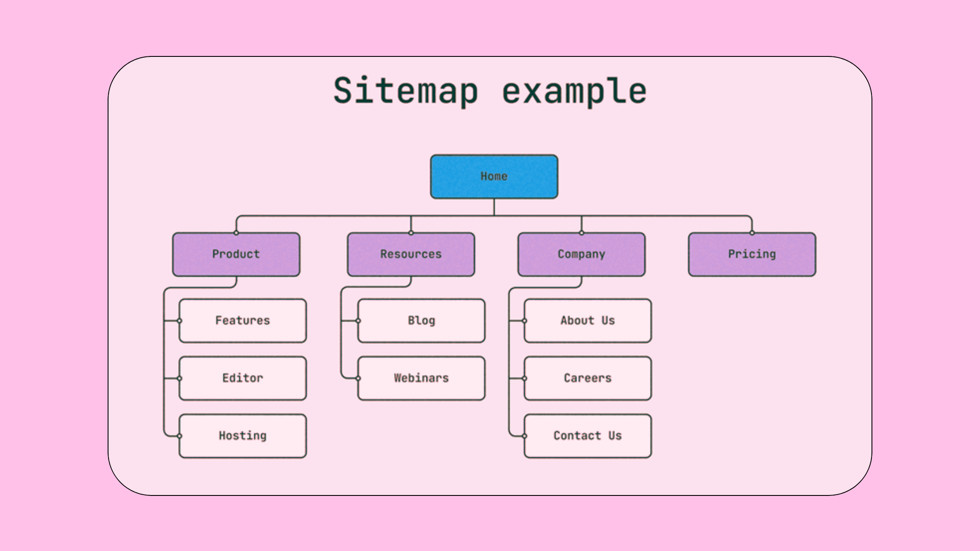Viewport: 980px width, 551px height.
Task: Open the Hosting sub-page node
Action: (x=242, y=436)
